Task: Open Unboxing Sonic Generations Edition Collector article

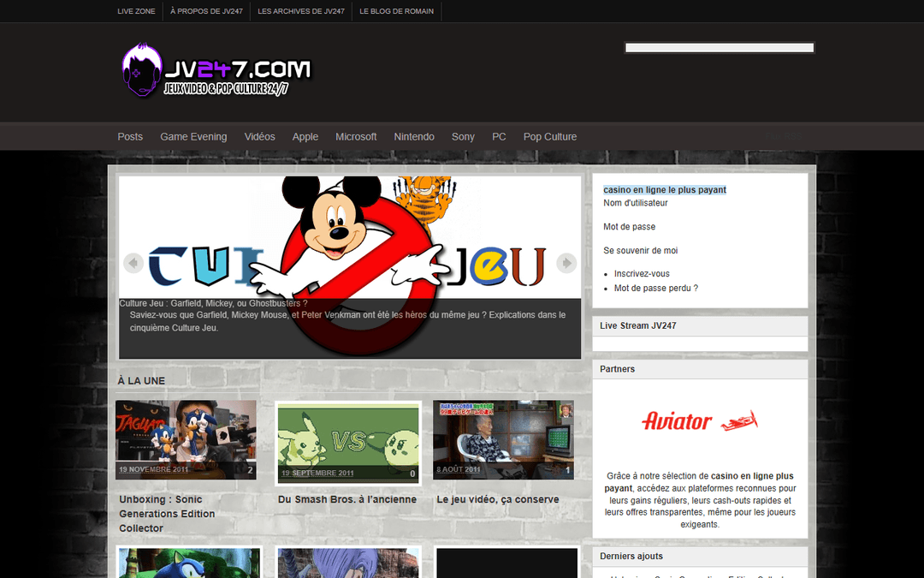Action: click(167, 514)
